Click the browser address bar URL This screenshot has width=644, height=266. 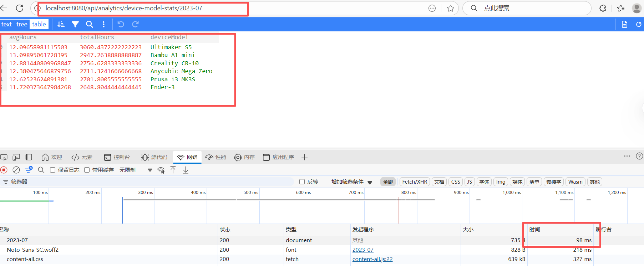coord(124,8)
